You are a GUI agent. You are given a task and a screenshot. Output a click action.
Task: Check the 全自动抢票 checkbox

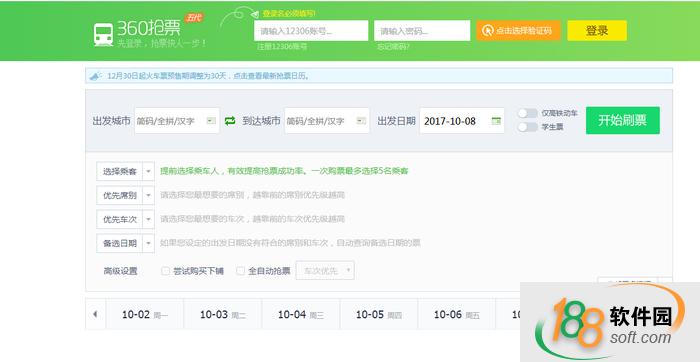pyautogui.click(x=241, y=271)
